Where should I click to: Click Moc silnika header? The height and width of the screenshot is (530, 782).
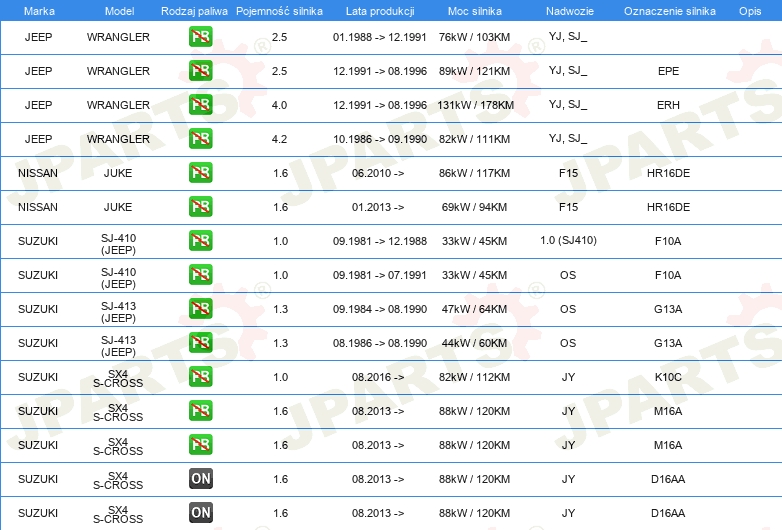(474, 11)
